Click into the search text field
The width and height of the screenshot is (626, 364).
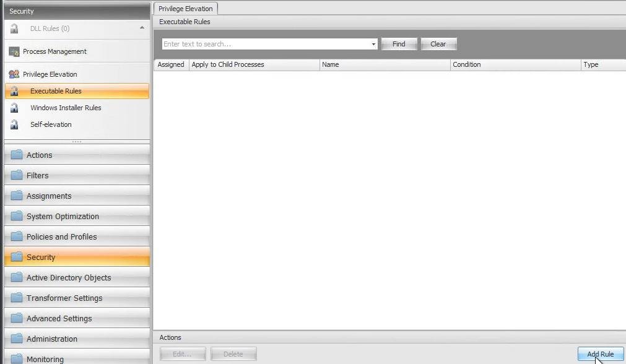click(x=266, y=45)
